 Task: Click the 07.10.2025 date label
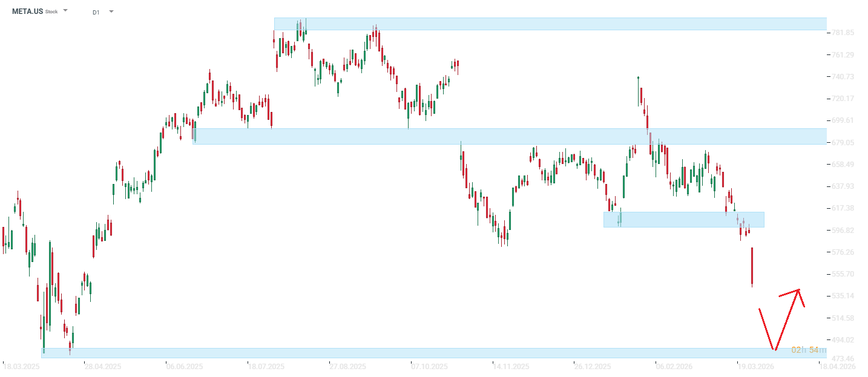429,367
